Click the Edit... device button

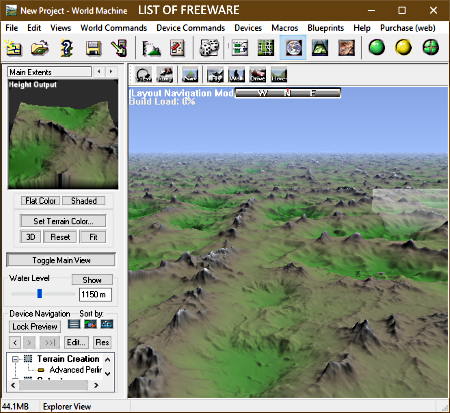point(76,342)
